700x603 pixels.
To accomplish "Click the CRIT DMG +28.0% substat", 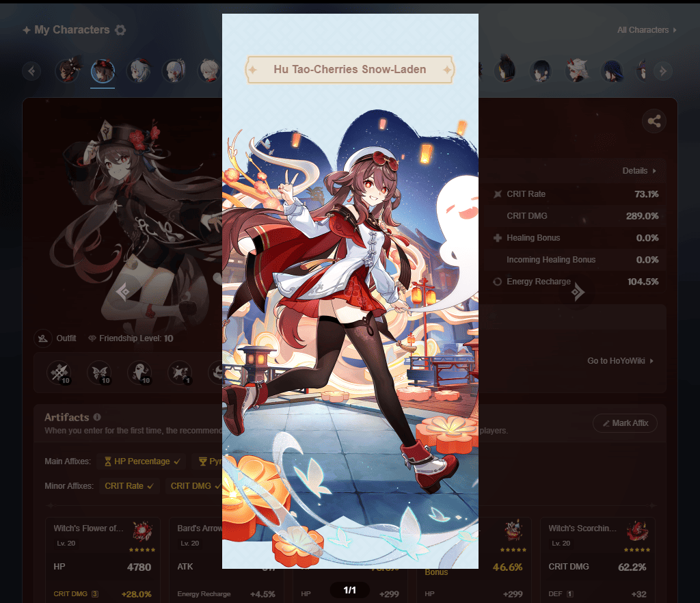I will pos(103,594).
